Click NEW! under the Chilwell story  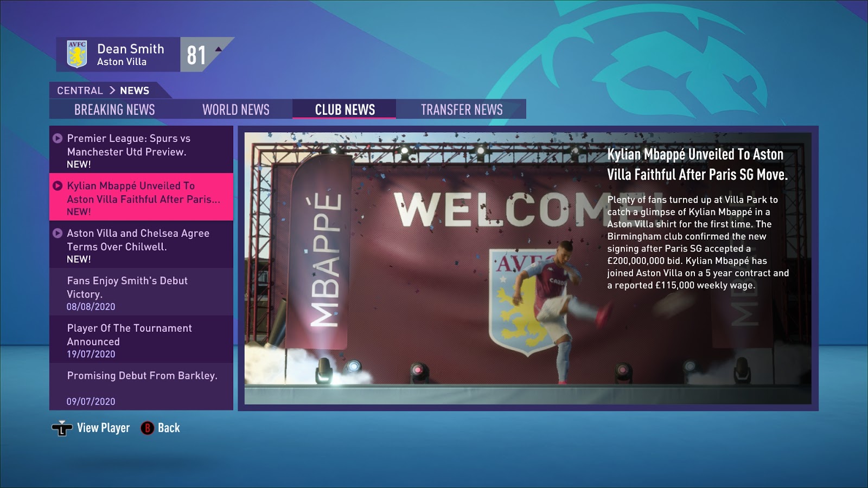pyautogui.click(x=79, y=259)
